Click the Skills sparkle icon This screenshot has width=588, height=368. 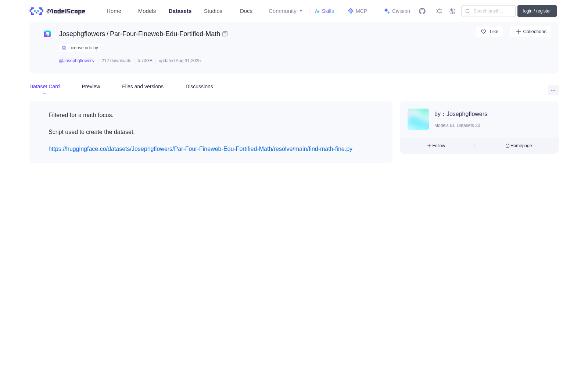click(317, 11)
